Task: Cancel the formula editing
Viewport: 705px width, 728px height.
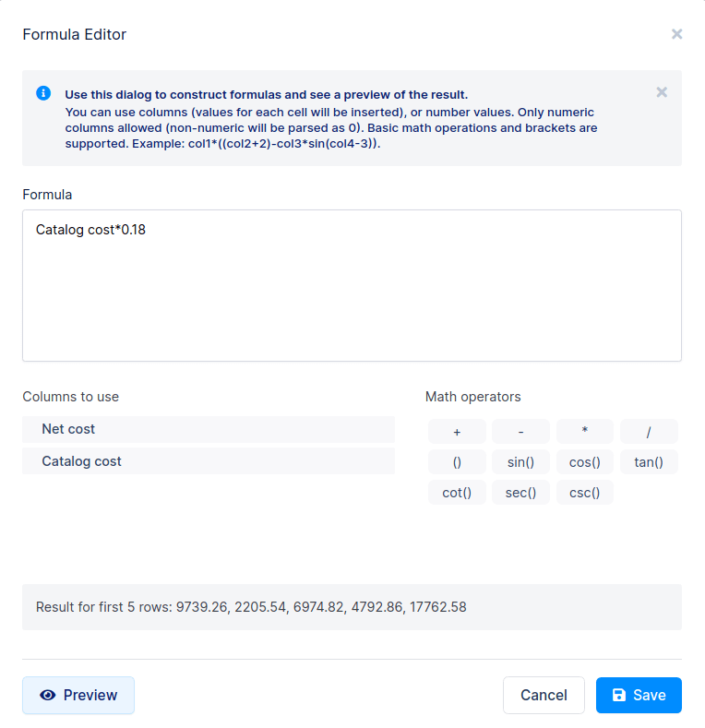Action: coord(544,695)
